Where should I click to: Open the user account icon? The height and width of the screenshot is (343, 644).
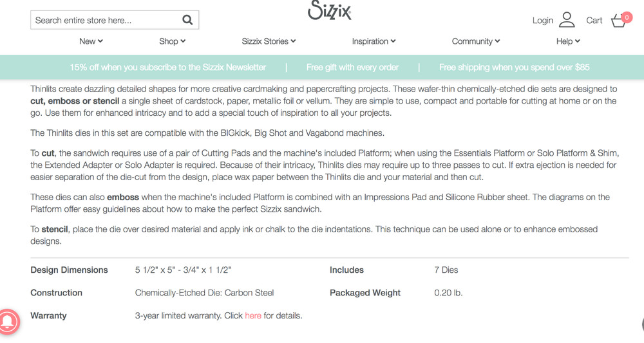tap(567, 20)
